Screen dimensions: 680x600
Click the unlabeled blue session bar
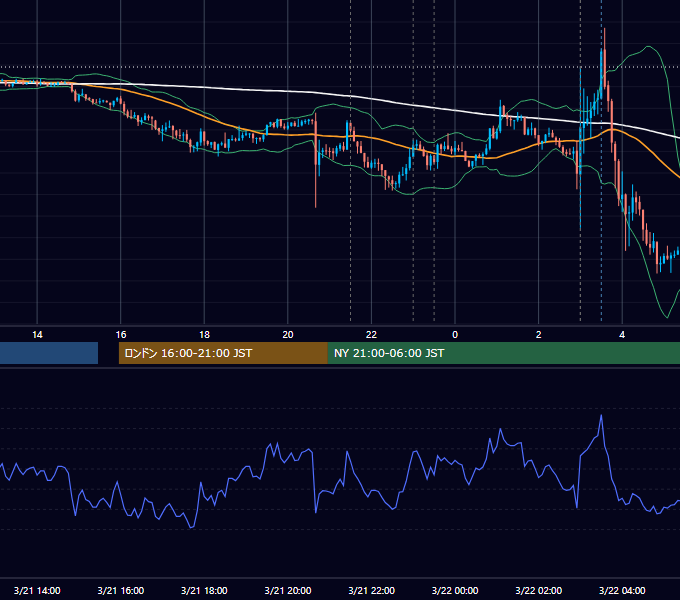point(49,353)
